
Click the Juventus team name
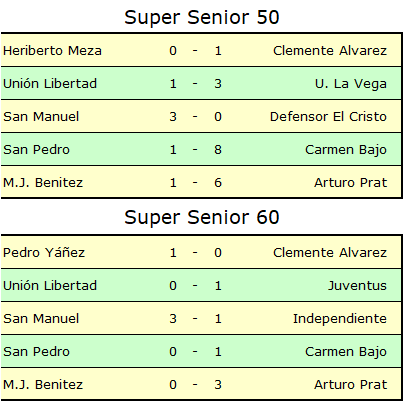[357, 285]
